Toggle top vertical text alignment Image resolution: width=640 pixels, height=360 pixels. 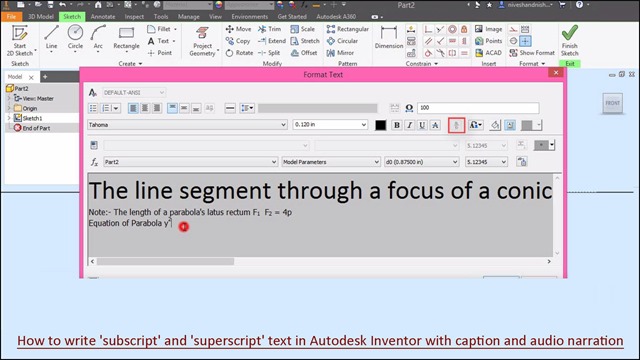coord(172,108)
